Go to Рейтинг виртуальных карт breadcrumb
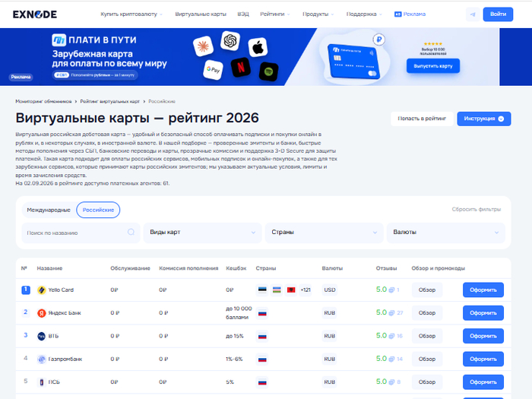The image size is (532, 399). (110, 101)
